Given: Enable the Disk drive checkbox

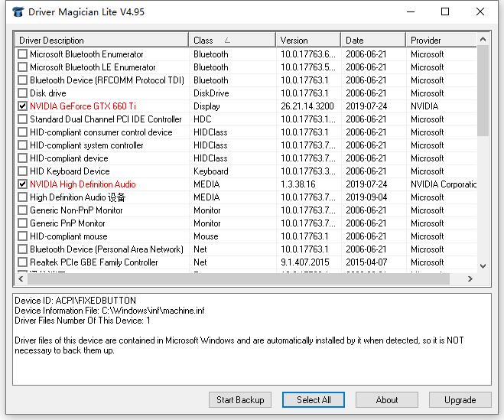Looking at the screenshot, I should (x=22, y=93).
